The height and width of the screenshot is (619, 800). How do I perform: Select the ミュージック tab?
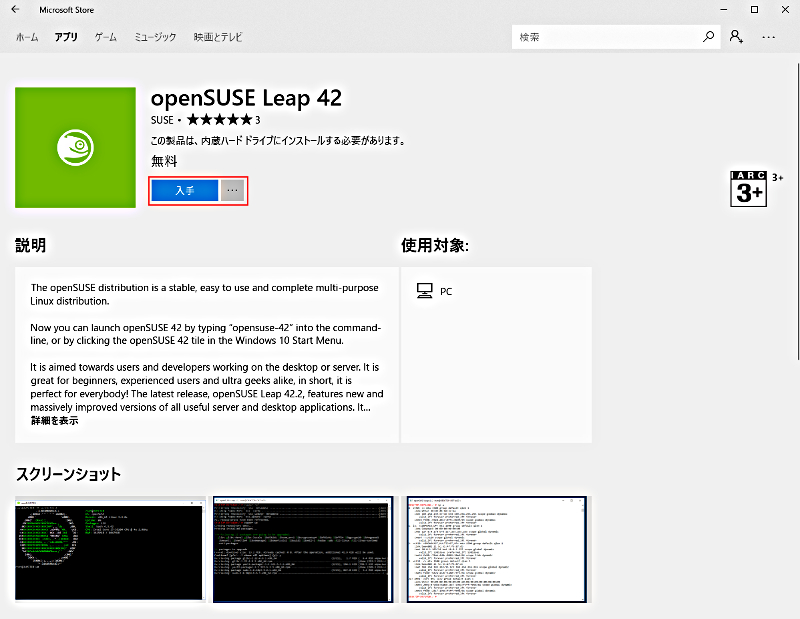[155, 37]
